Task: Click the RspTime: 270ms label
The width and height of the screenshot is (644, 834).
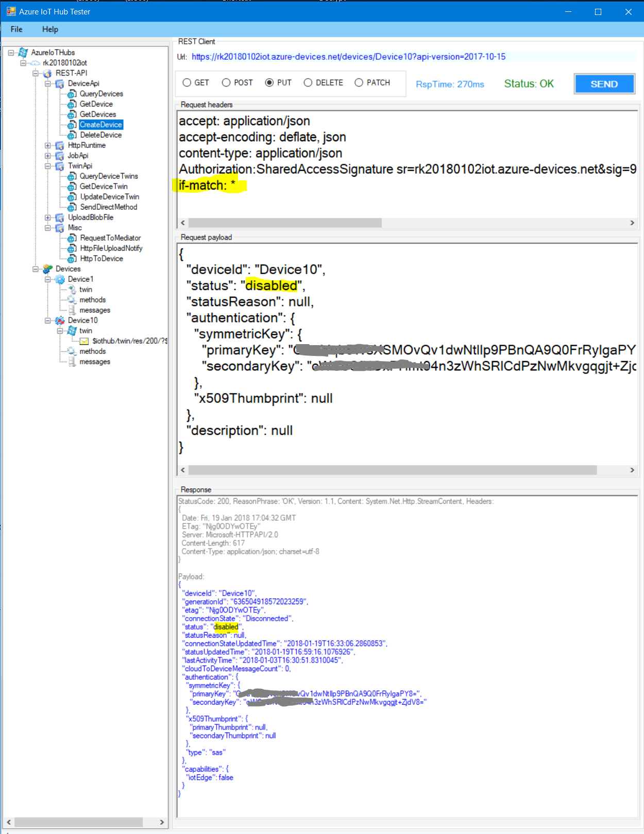Action: [x=450, y=84]
